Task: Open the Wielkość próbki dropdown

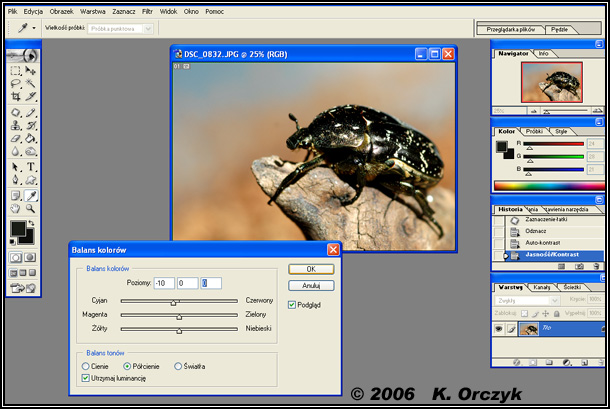Action: pos(125,30)
